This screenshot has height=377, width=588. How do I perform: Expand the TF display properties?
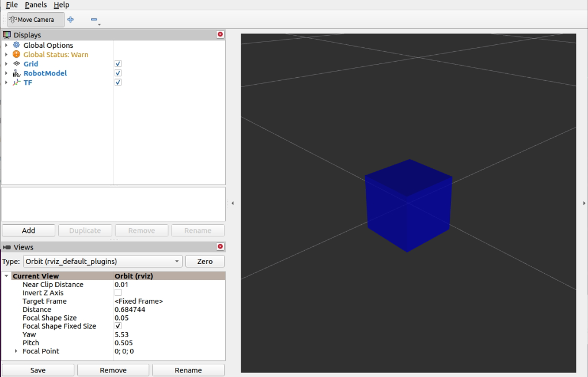pyautogui.click(x=6, y=82)
